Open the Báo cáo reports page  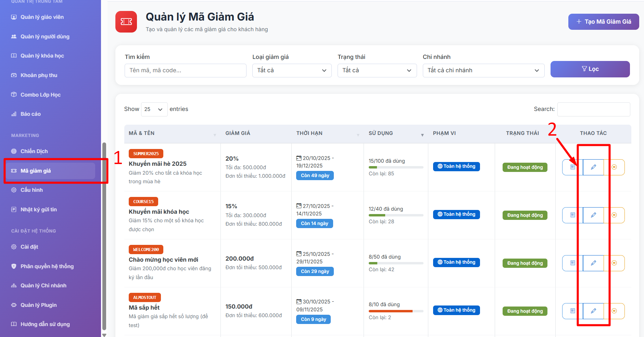point(30,114)
